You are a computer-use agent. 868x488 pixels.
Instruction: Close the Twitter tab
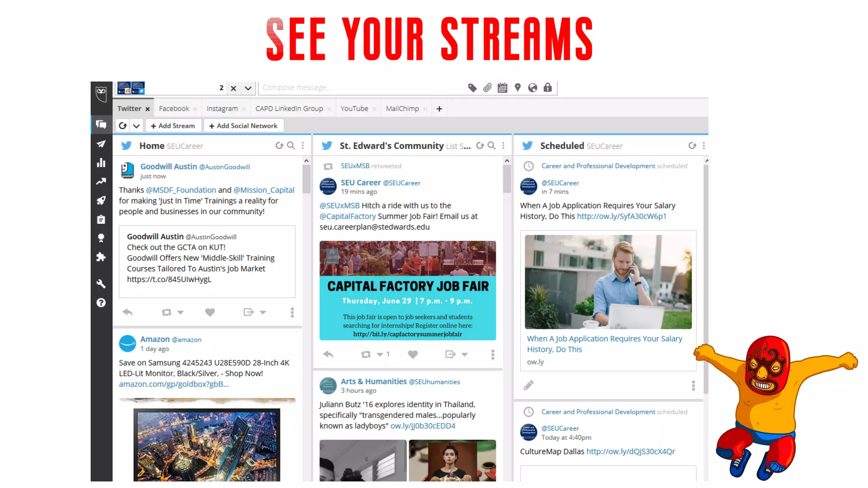[x=147, y=109]
